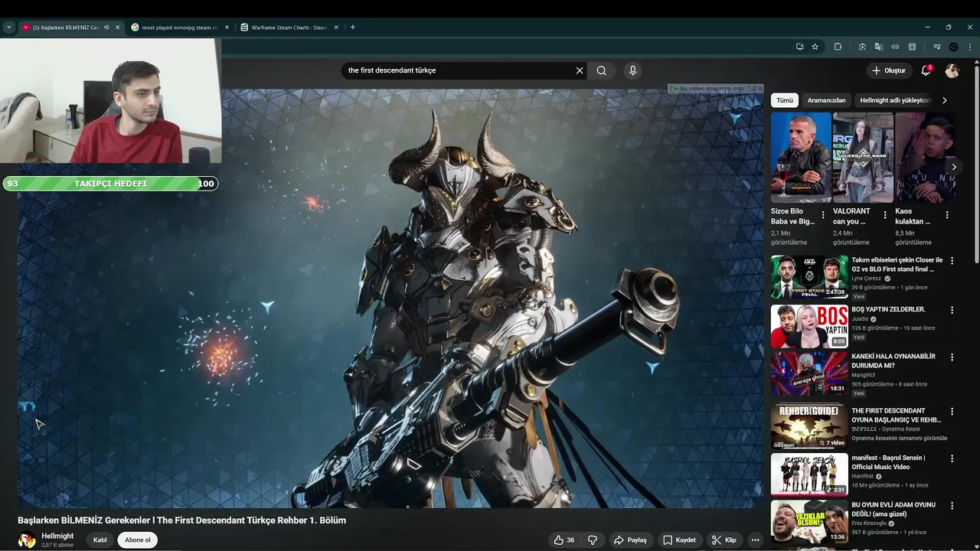Open KANEKİ HALA OYNANABİLİR thumbnail
This screenshot has height=551, width=980.
[x=809, y=373]
